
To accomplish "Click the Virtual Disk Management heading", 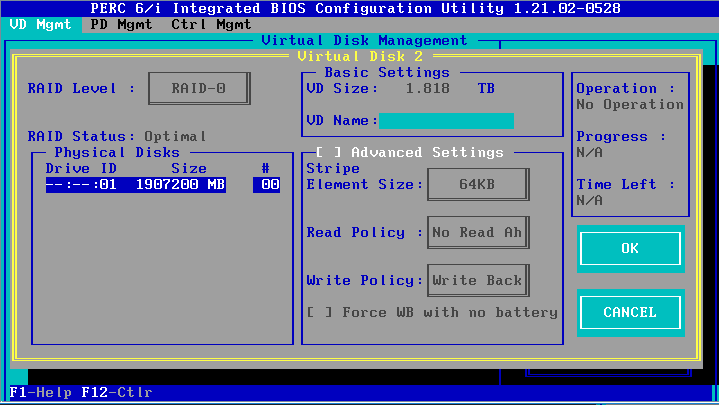I will tap(364, 40).
